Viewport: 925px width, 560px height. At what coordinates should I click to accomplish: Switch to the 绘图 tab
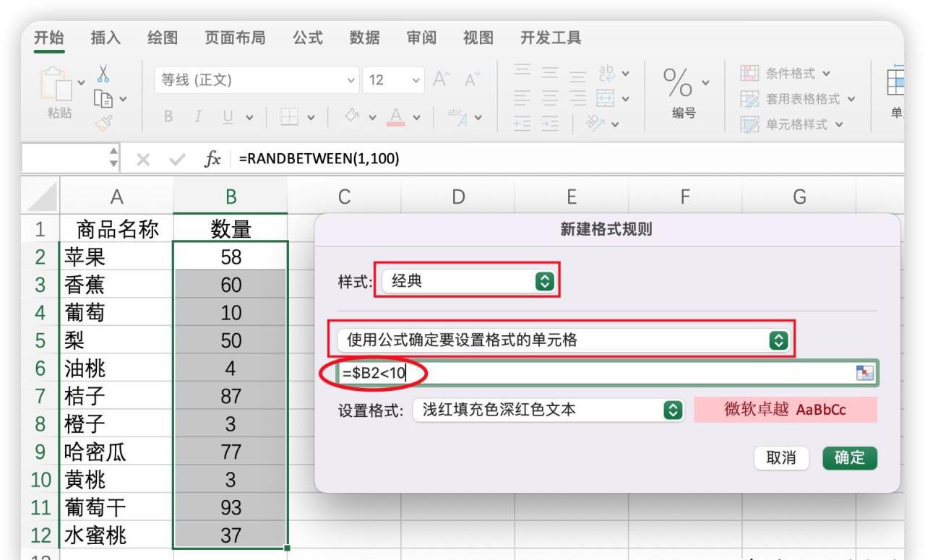161,38
